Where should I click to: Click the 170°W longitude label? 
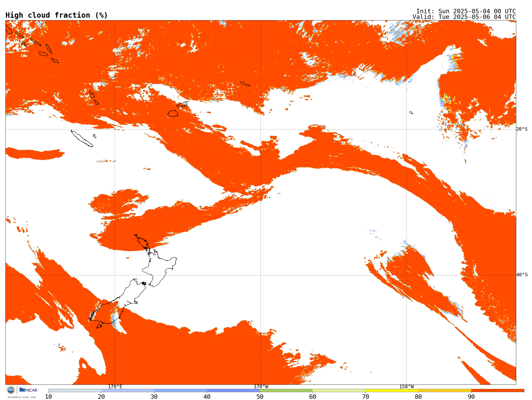coord(261,387)
